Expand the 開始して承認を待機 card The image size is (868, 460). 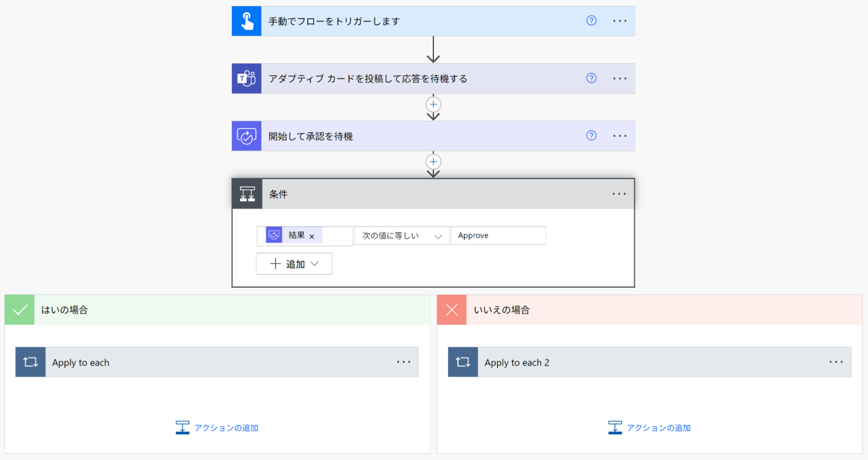433,136
